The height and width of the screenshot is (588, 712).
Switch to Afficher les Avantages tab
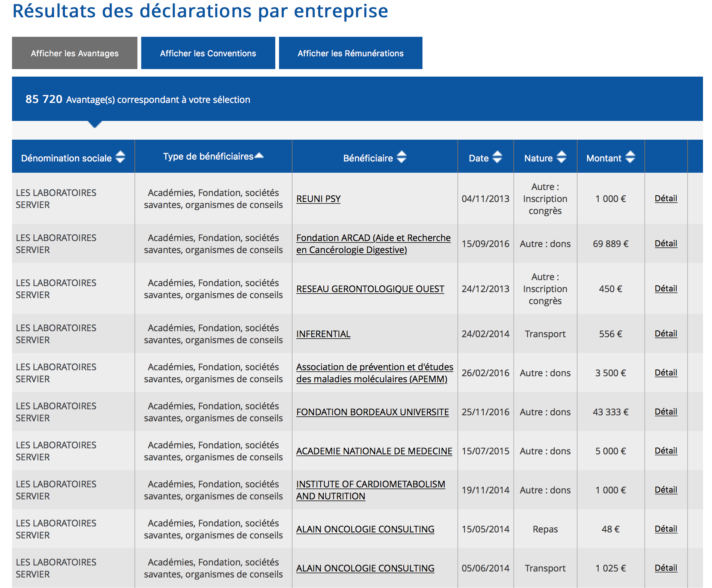click(x=75, y=53)
